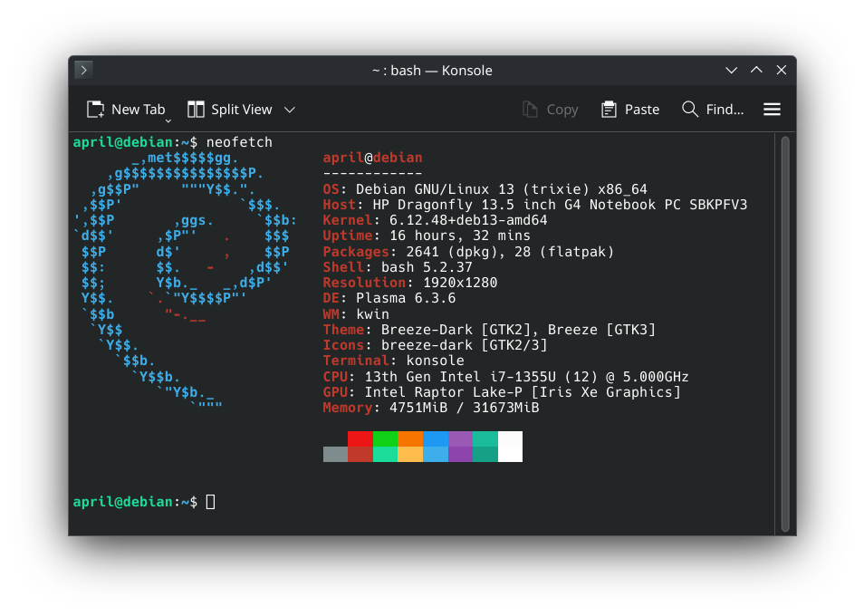
Task: Open the hamburger menu
Action: point(772,109)
